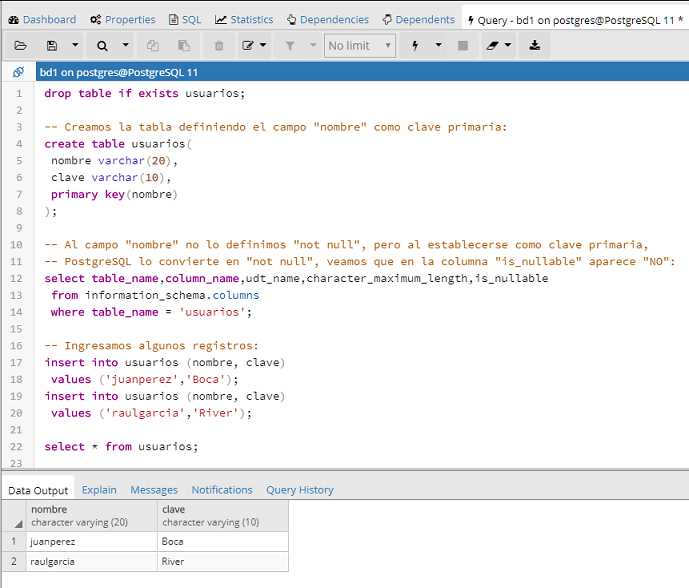The height and width of the screenshot is (588, 689).
Task: Click the nombre column header
Action: click(91, 516)
